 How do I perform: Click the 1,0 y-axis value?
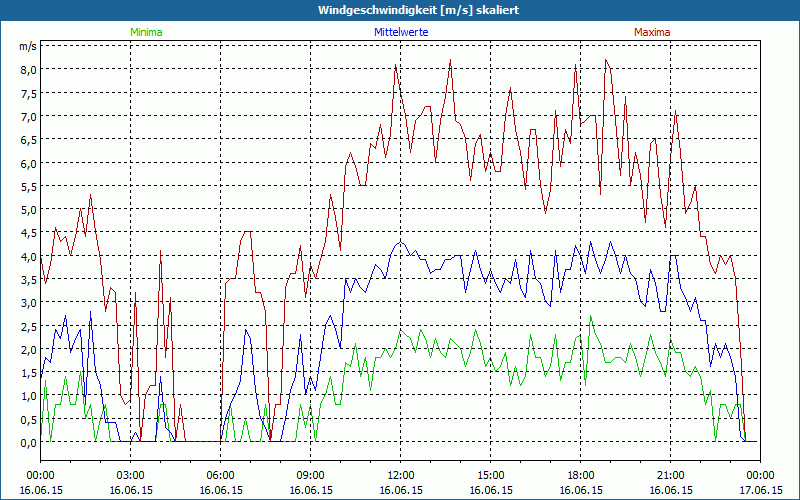tap(29, 396)
